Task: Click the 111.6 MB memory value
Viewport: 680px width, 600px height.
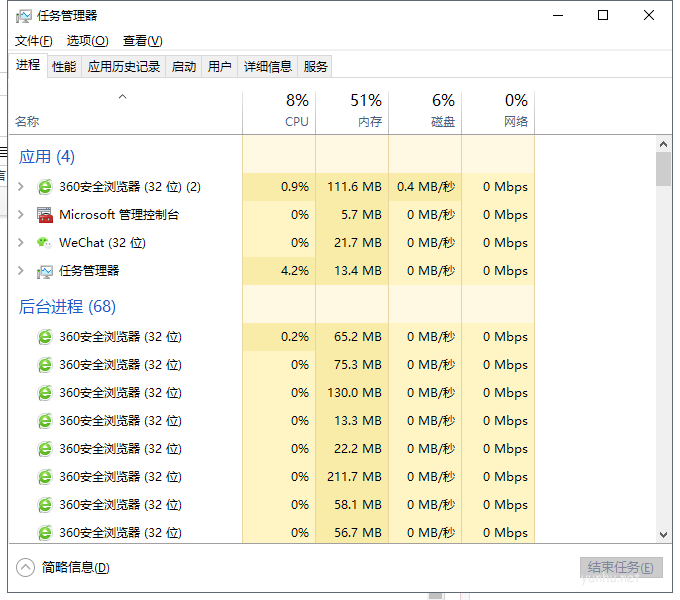Action: coord(354,187)
